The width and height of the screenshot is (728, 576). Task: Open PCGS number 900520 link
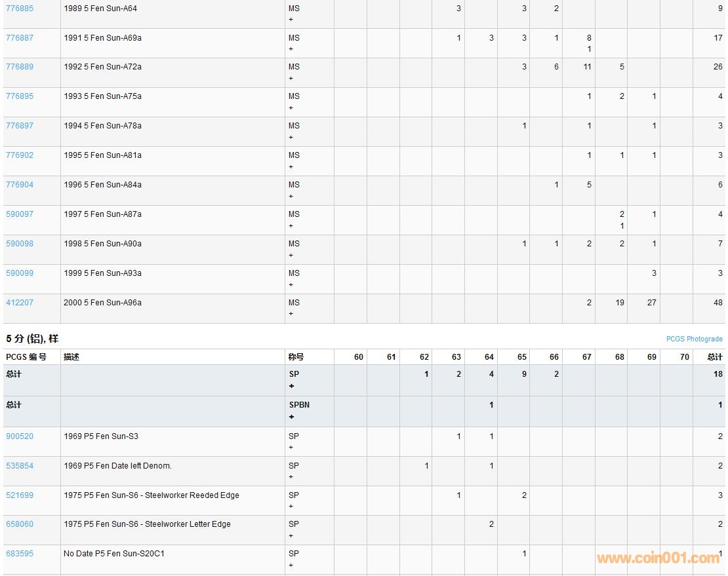tap(20, 436)
